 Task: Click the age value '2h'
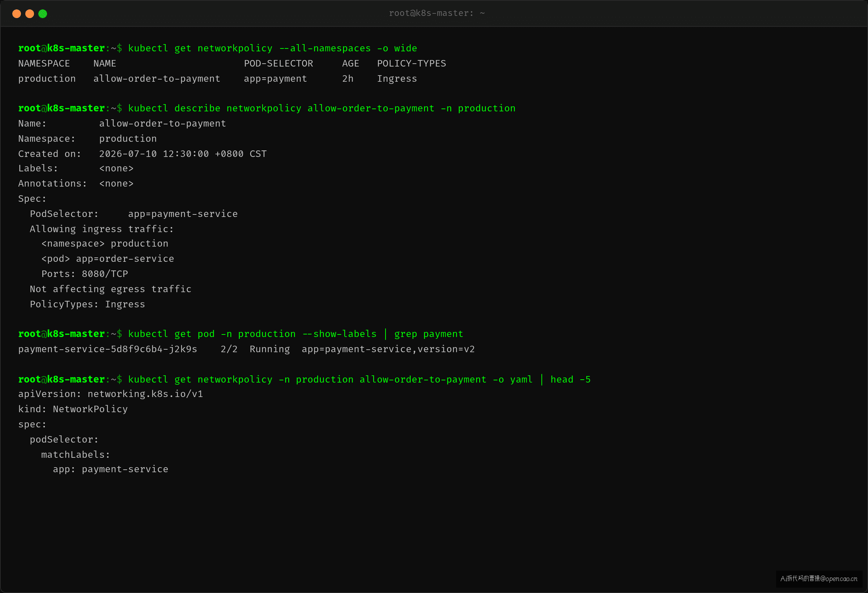point(348,79)
